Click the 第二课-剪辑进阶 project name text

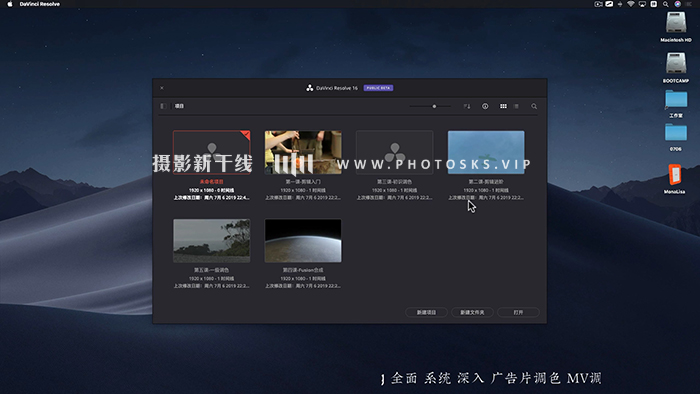486,182
